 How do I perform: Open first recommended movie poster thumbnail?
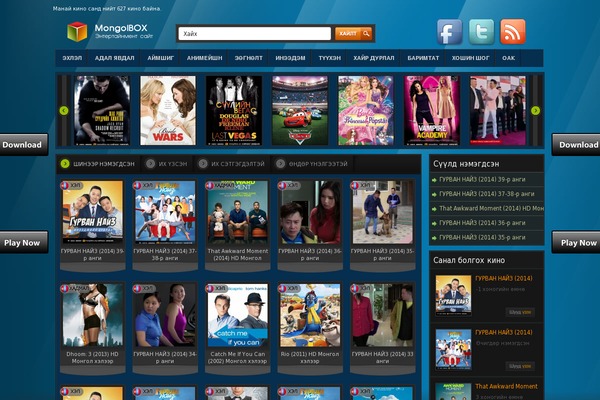click(453, 295)
